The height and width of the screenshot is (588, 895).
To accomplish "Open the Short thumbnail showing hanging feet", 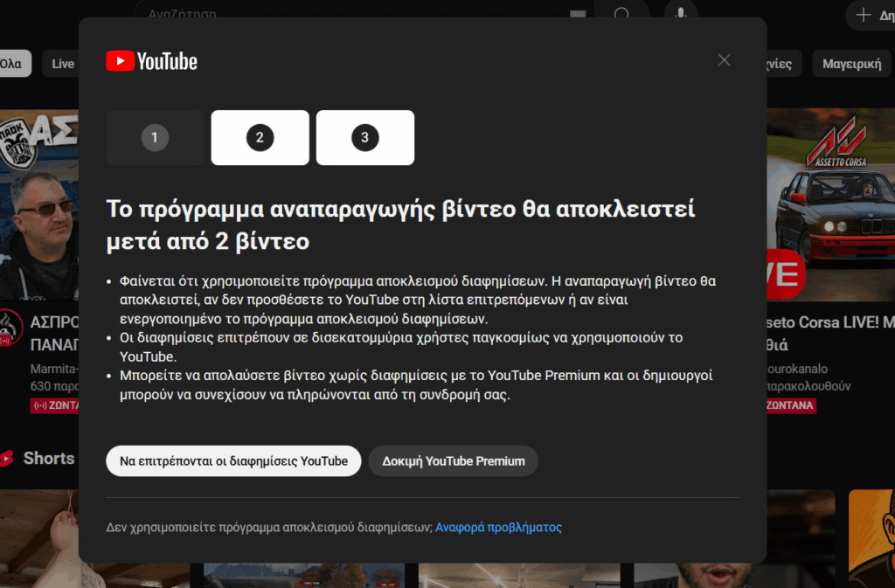I will pos(39,538).
